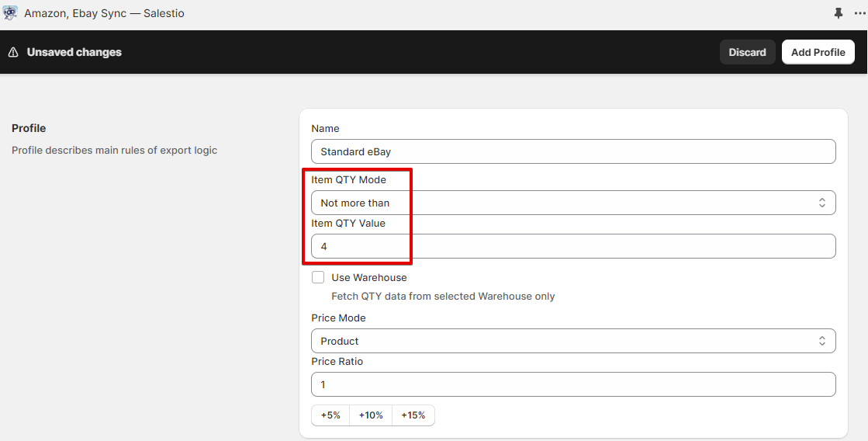868x441 pixels.
Task: Set the +15% price ratio preset
Action: click(413, 415)
